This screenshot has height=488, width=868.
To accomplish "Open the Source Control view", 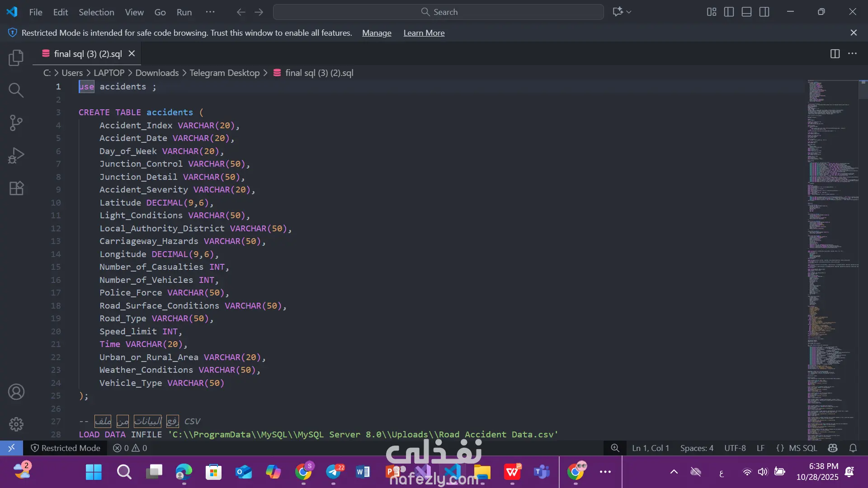I will pyautogui.click(x=16, y=123).
